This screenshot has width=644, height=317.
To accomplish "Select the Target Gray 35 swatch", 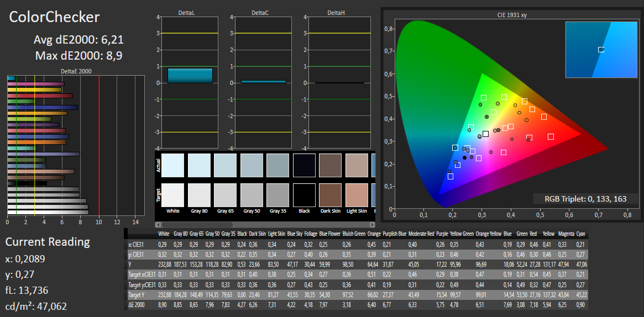I will pyautogui.click(x=278, y=195).
